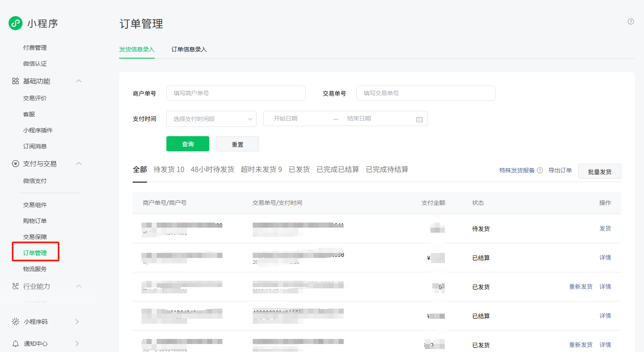Collapse the 支付与交易 section chevron
Image resolution: width=644 pixels, height=352 pixels.
(x=79, y=164)
